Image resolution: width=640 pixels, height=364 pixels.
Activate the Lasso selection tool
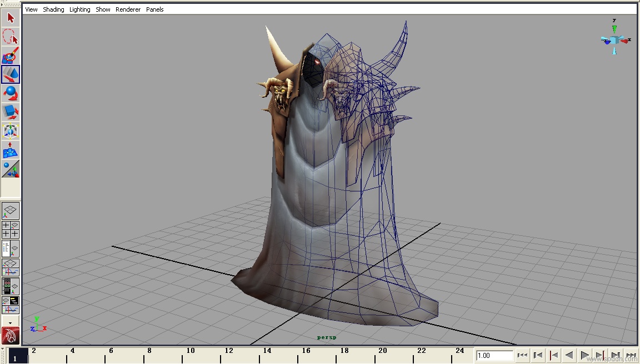11,37
